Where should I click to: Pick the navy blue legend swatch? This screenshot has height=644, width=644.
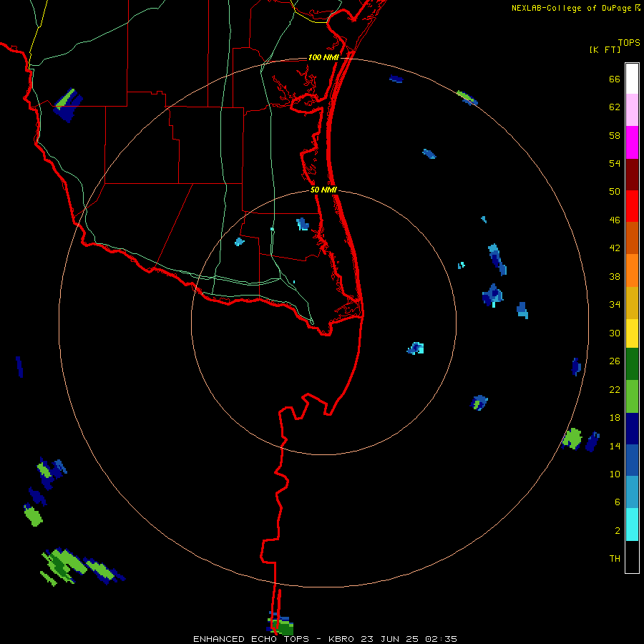click(632, 429)
